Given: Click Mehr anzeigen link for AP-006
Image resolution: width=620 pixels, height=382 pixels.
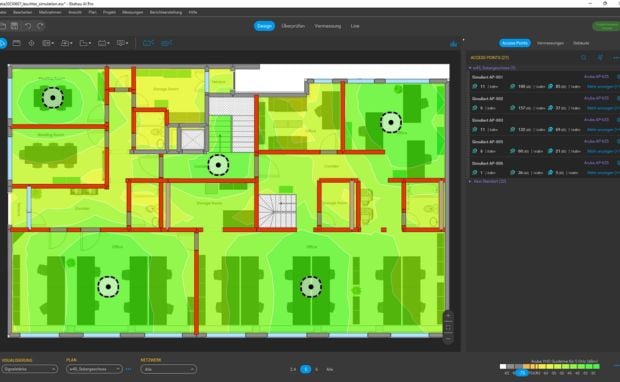Looking at the screenshot, I should tap(603, 173).
